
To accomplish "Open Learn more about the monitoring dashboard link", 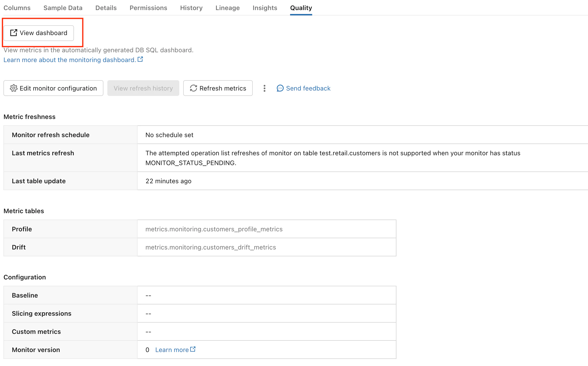I will click(x=70, y=60).
